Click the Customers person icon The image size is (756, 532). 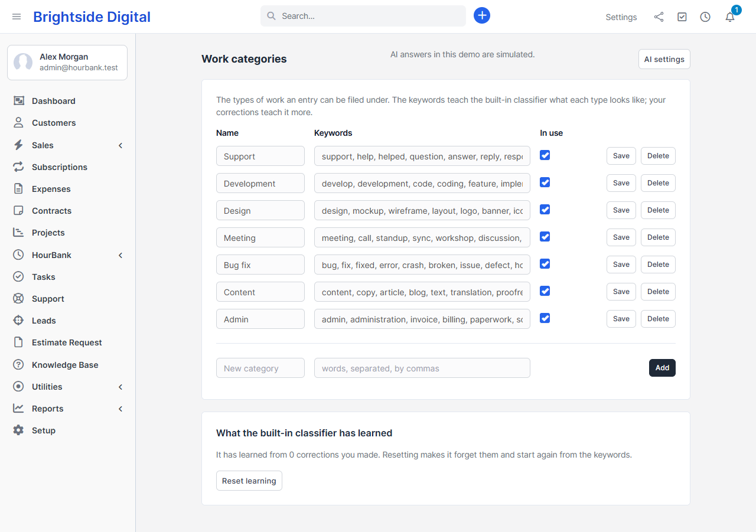pos(18,123)
